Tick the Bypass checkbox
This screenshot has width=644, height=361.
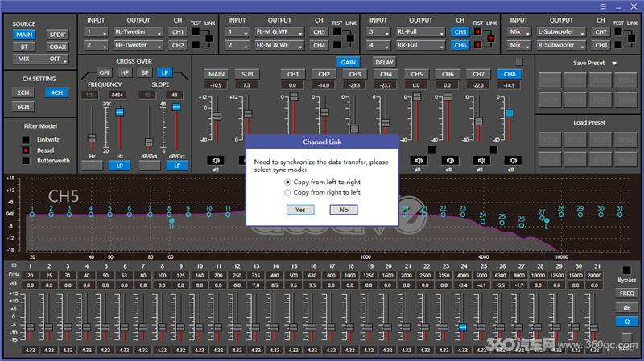point(626,270)
